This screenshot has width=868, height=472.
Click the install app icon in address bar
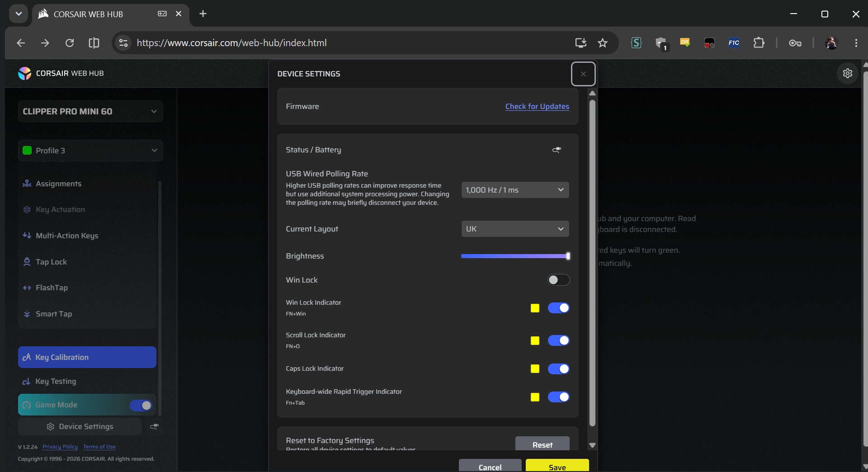[x=580, y=43]
